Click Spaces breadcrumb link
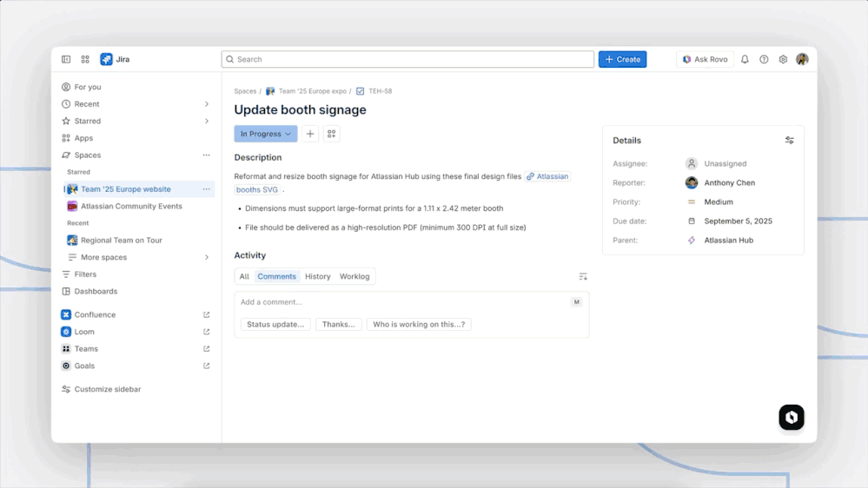 [x=245, y=91]
